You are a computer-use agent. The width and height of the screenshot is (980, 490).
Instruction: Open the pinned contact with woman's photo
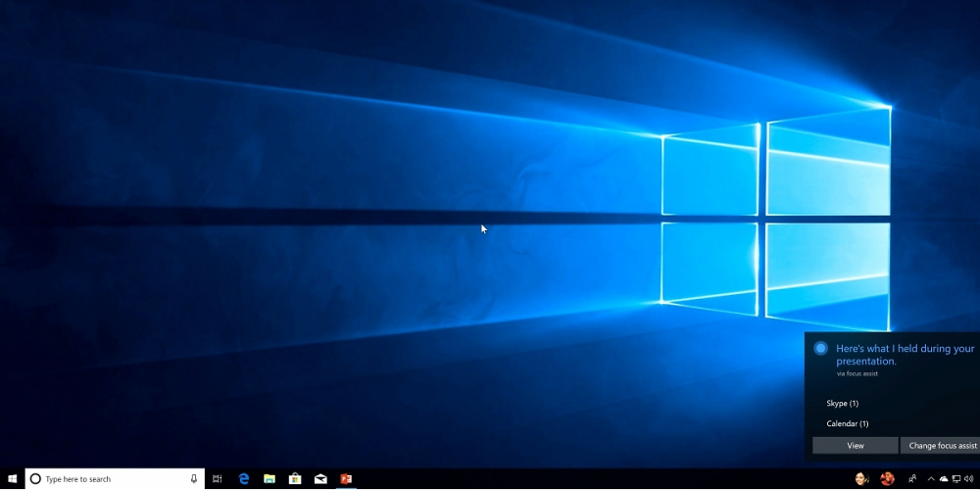[x=862, y=479]
